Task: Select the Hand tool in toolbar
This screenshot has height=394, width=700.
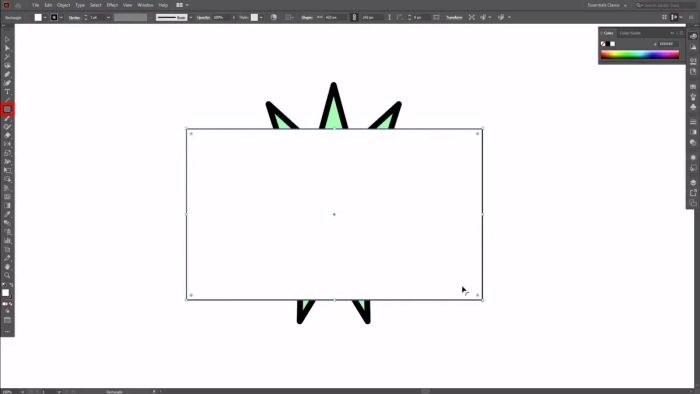Action: tap(7, 267)
